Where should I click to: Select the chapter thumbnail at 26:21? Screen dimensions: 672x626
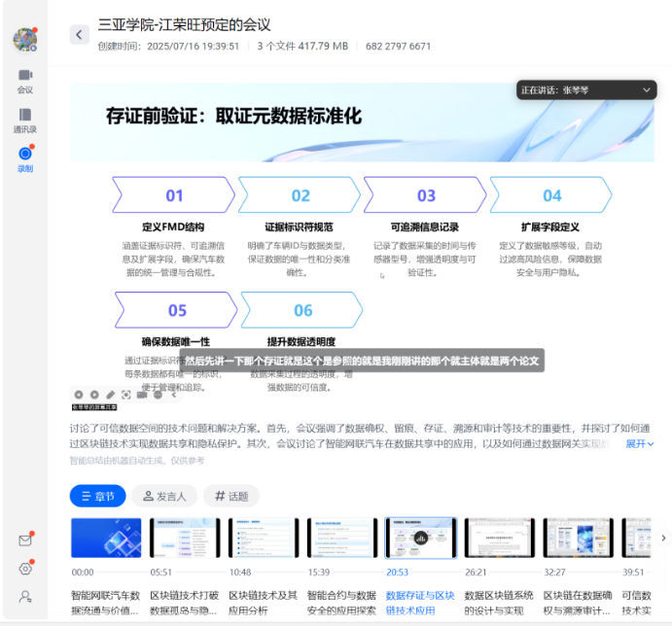[x=499, y=538]
